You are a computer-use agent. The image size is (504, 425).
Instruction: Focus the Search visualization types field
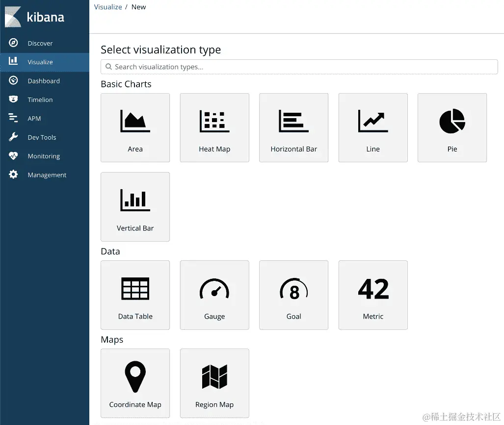[x=299, y=67]
